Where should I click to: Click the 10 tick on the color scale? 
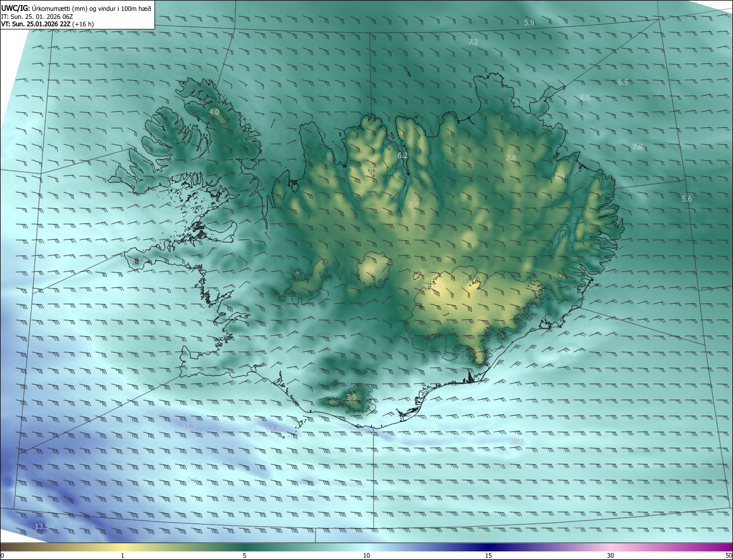[x=366, y=555]
